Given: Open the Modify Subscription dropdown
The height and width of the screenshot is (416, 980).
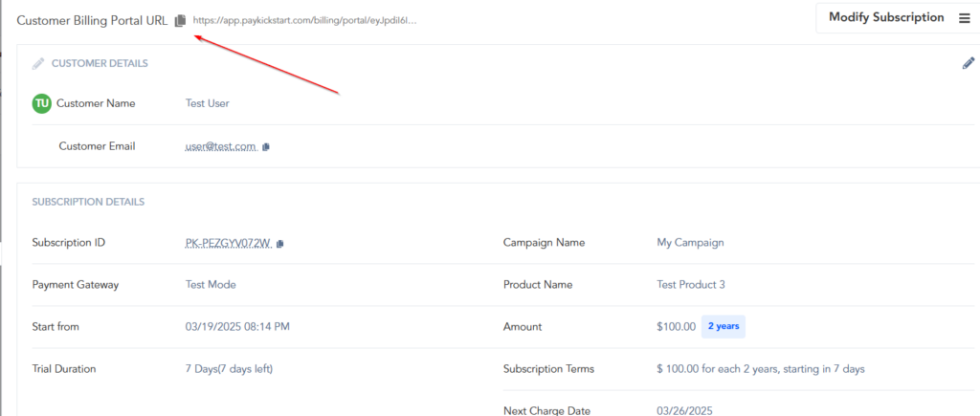Looking at the screenshot, I should point(885,18).
